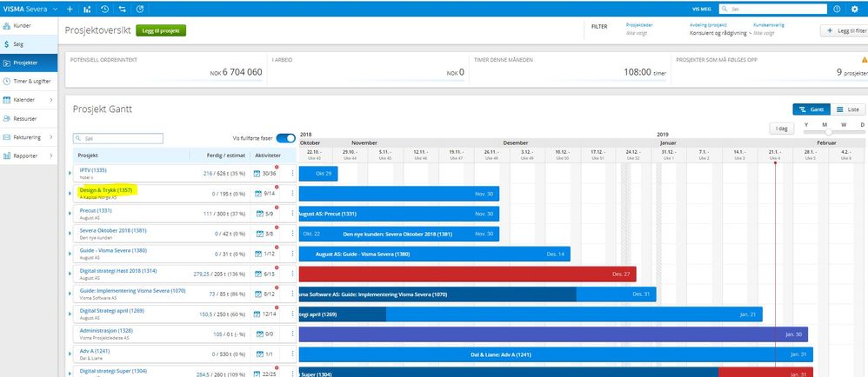868x377 pixels.
Task: Open three-dot menu for Administrasjon (1328)
Action: pos(292,334)
